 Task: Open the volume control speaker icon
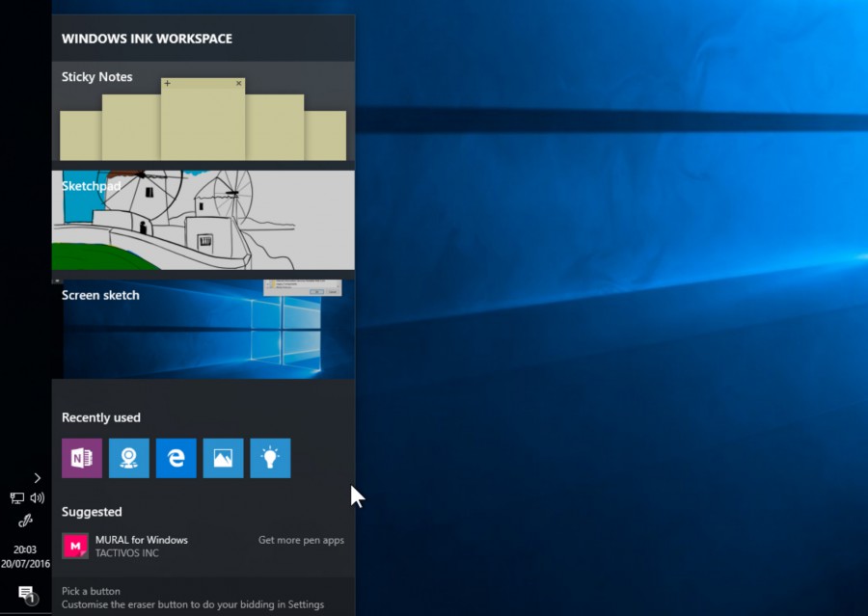35,498
